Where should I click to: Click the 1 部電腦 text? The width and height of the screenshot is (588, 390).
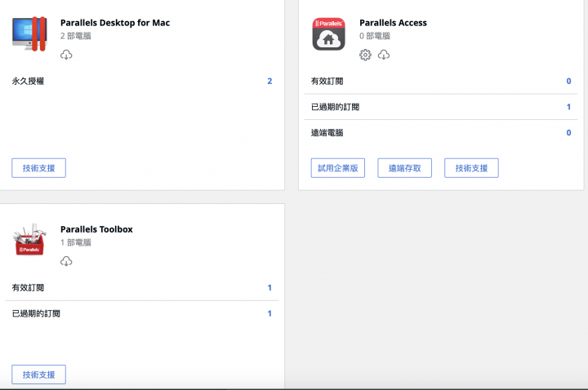[x=76, y=242]
